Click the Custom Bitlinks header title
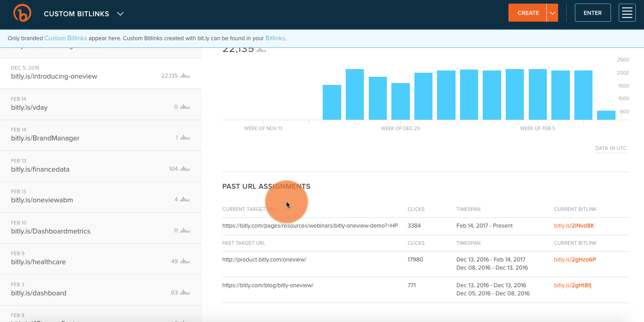The width and height of the screenshot is (644, 322). pos(76,14)
